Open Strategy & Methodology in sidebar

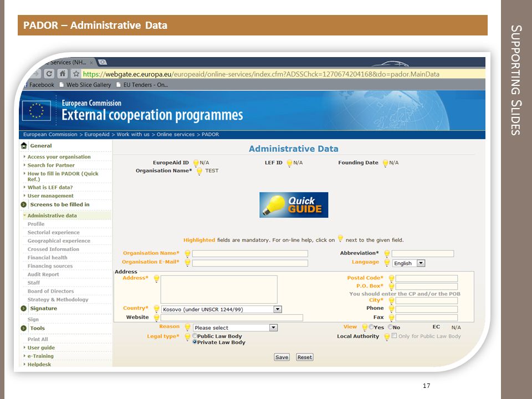(58, 300)
